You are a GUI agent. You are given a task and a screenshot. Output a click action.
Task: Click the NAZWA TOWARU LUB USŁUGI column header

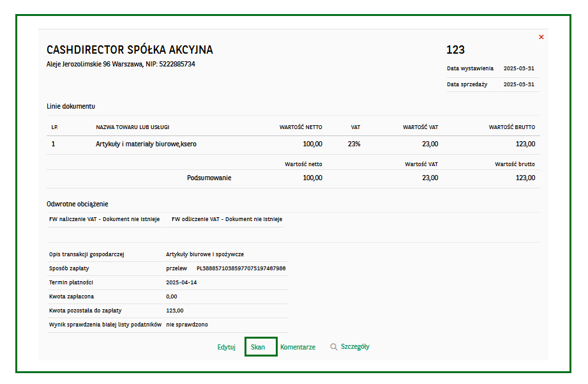132,127
